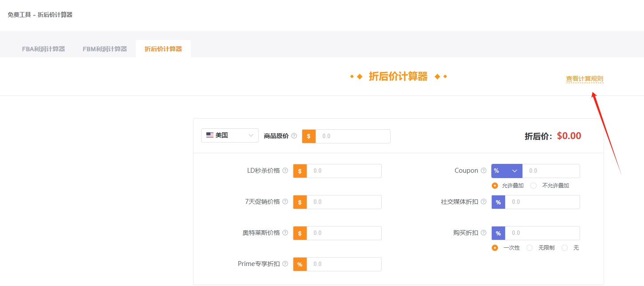
Task: Select the 允许叠加 radio option
Action: point(495,186)
